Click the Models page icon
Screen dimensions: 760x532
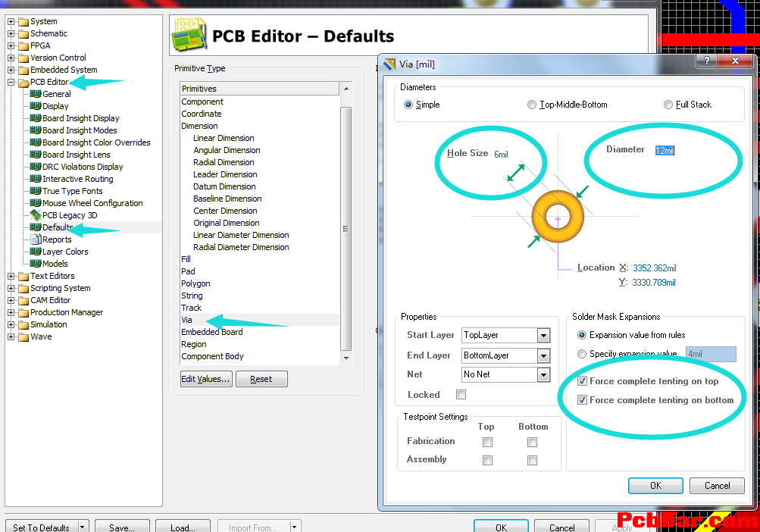tap(36, 263)
